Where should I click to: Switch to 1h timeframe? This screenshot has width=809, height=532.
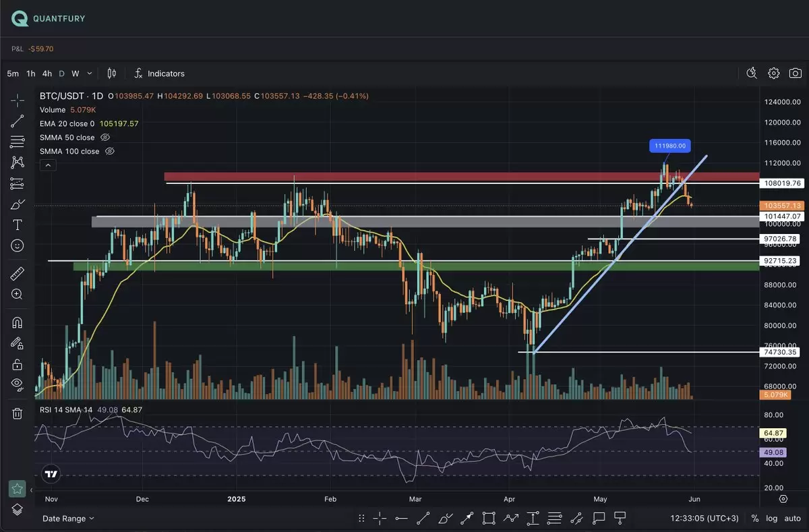[x=31, y=73]
